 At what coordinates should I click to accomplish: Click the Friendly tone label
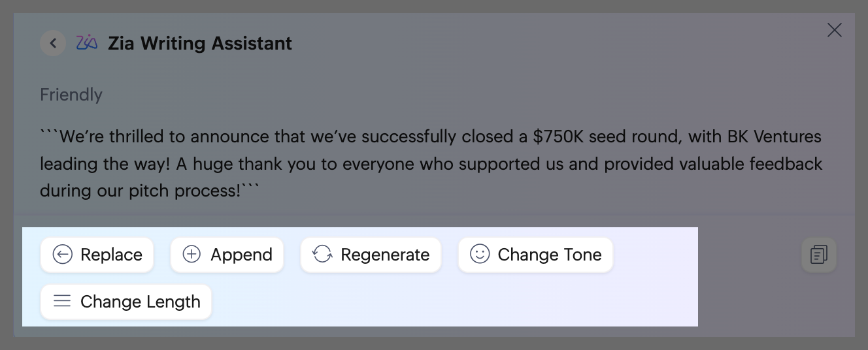click(x=71, y=95)
